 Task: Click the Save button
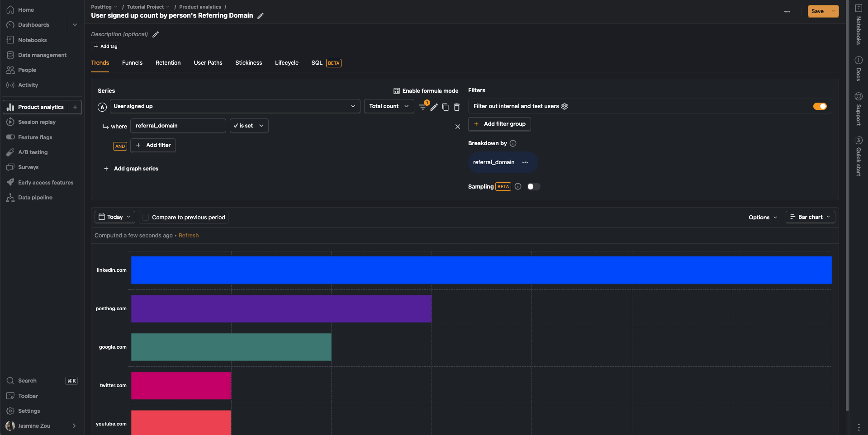pyautogui.click(x=817, y=11)
